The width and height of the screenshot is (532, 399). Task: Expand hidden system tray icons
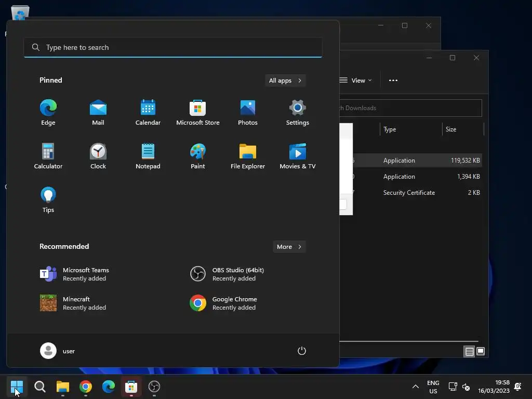(x=415, y=387)
